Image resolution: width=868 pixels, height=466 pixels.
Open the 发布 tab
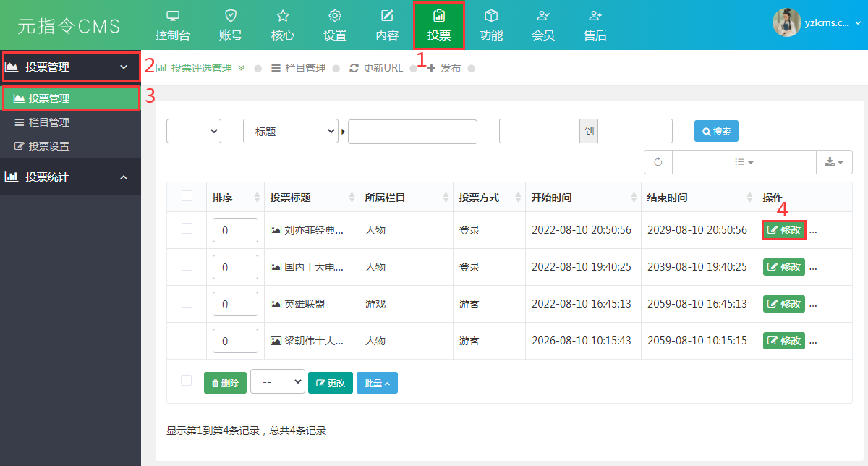click(444, 68)
